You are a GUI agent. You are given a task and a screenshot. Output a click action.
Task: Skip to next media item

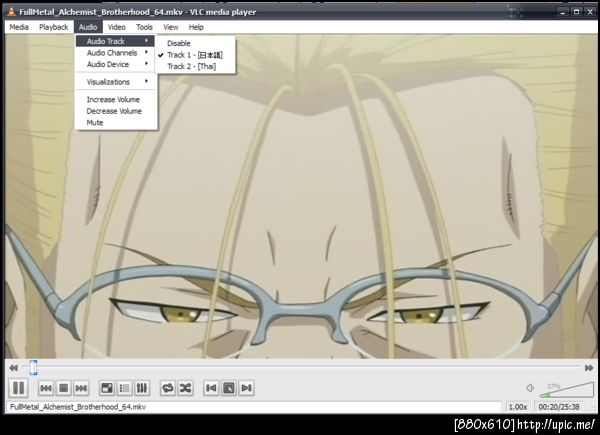(81, 388)
